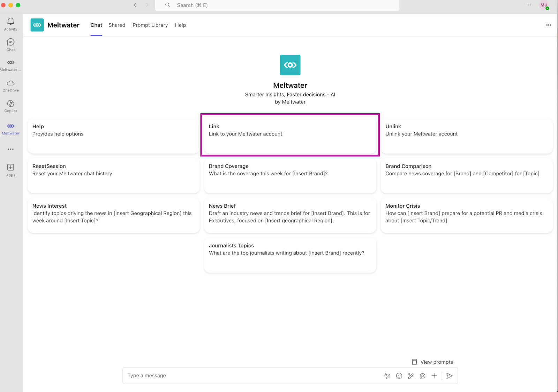This screenshot has height=392, width=558.
Task: Open OneDrive from sidebar
Action: (x=11, y=86)
